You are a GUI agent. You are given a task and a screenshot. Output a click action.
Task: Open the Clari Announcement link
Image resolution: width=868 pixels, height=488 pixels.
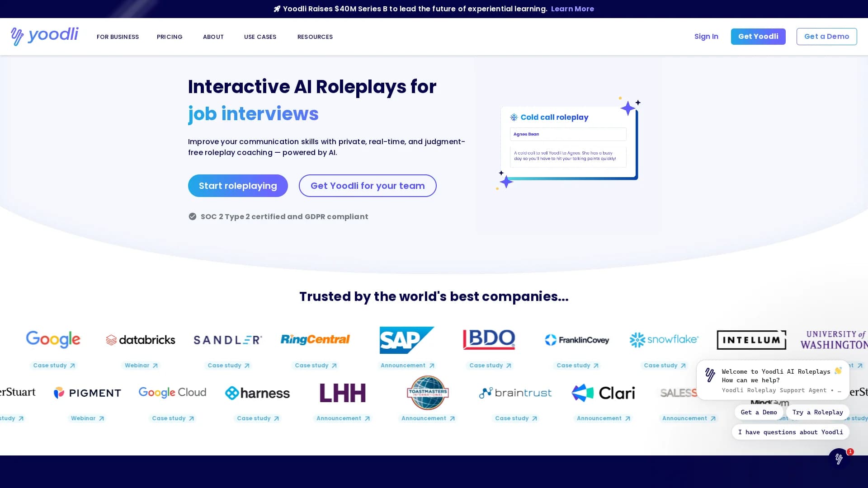[x=603, y=418]
